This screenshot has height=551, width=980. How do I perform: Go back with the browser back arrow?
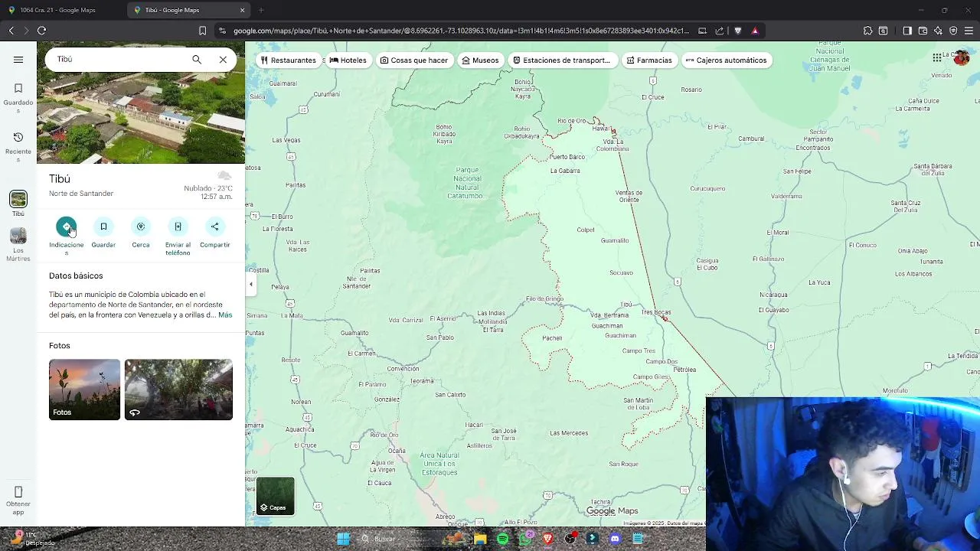tap(11, 31)
